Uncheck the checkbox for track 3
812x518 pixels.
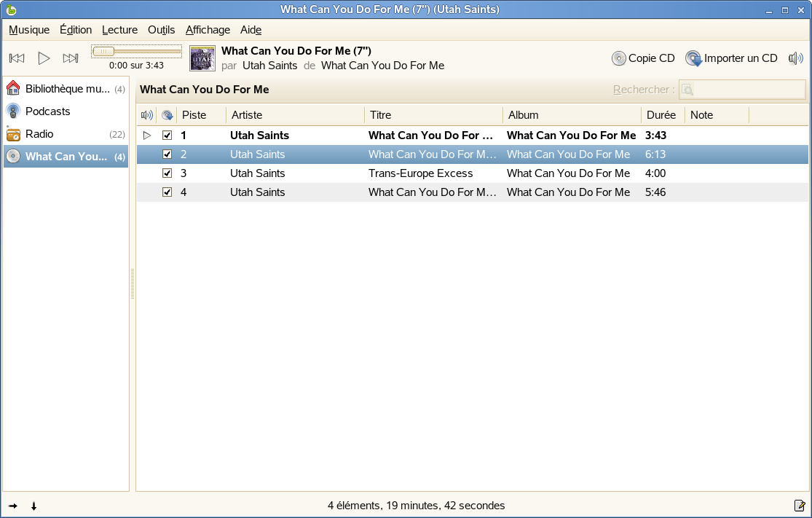coord(167,173)
